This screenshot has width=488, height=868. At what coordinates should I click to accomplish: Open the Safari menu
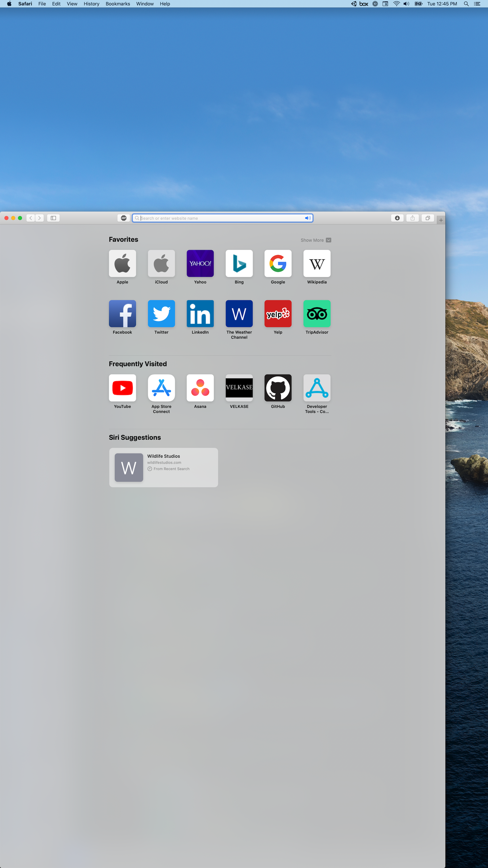[25, 4]
